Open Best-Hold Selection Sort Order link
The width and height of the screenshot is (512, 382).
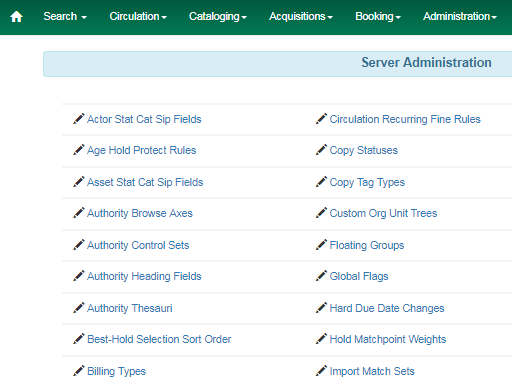[x=159, y=339]
